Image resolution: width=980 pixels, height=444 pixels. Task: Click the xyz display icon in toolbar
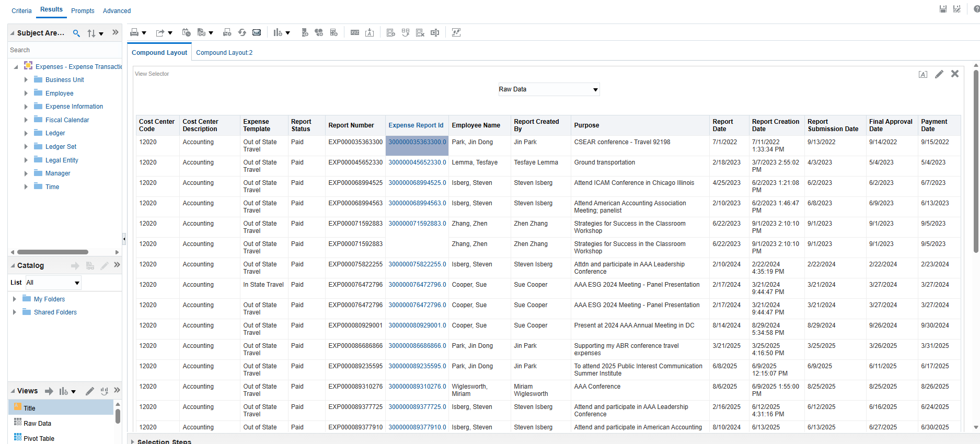pos(355,32)
